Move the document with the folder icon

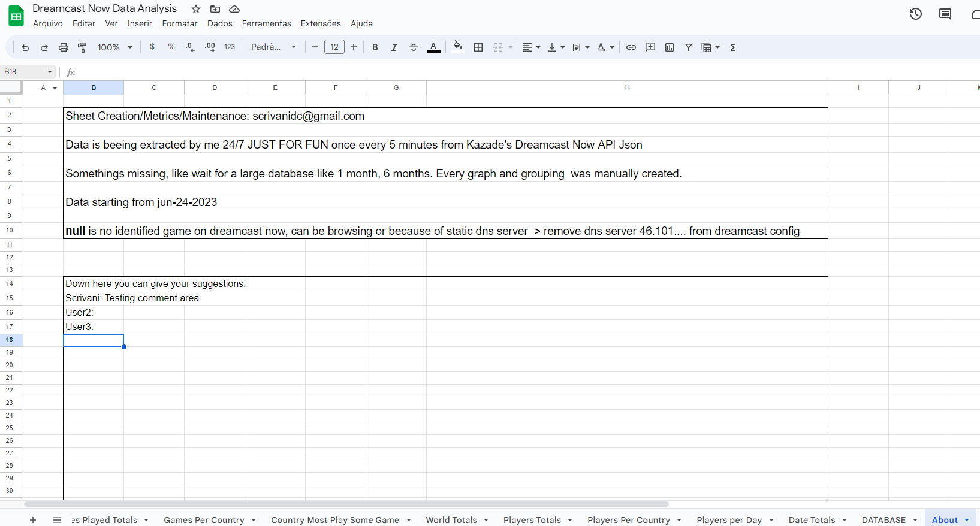tap(215, 9)
